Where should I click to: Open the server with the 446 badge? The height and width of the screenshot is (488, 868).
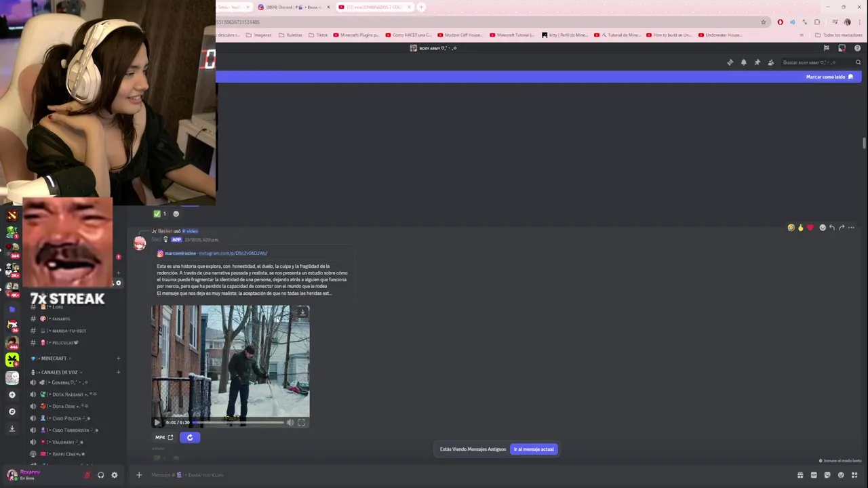(x=12, y=343)
